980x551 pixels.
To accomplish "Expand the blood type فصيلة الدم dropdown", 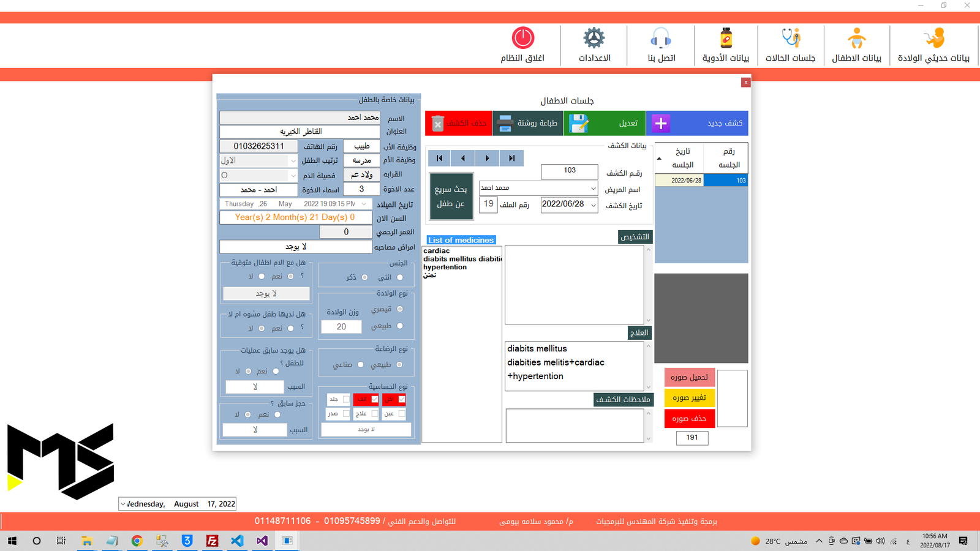I will [293, 175].
